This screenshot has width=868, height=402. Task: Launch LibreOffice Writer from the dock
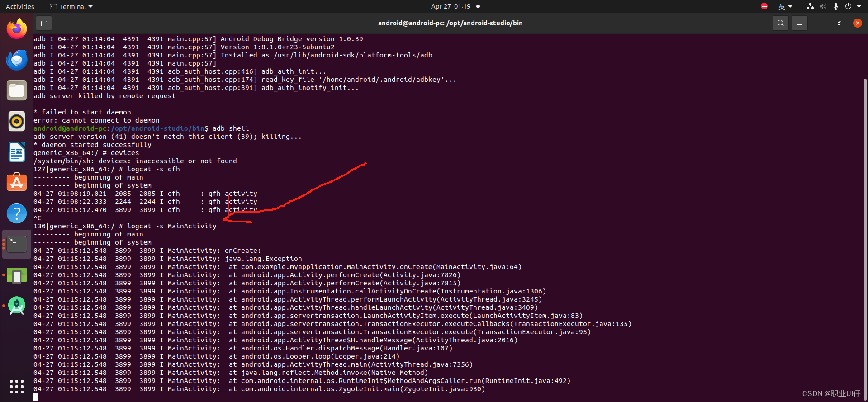(17, 152)
